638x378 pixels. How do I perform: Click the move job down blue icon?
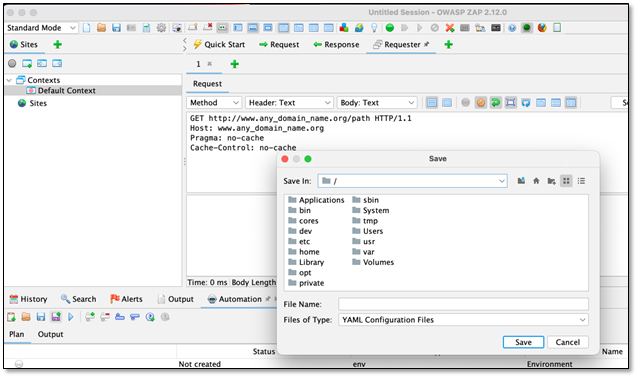(135, 317)
